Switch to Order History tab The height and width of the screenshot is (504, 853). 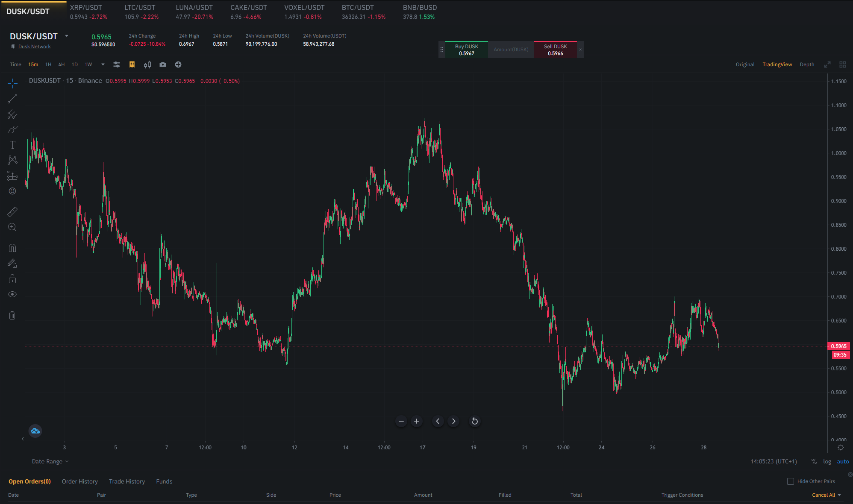point(80,481)
